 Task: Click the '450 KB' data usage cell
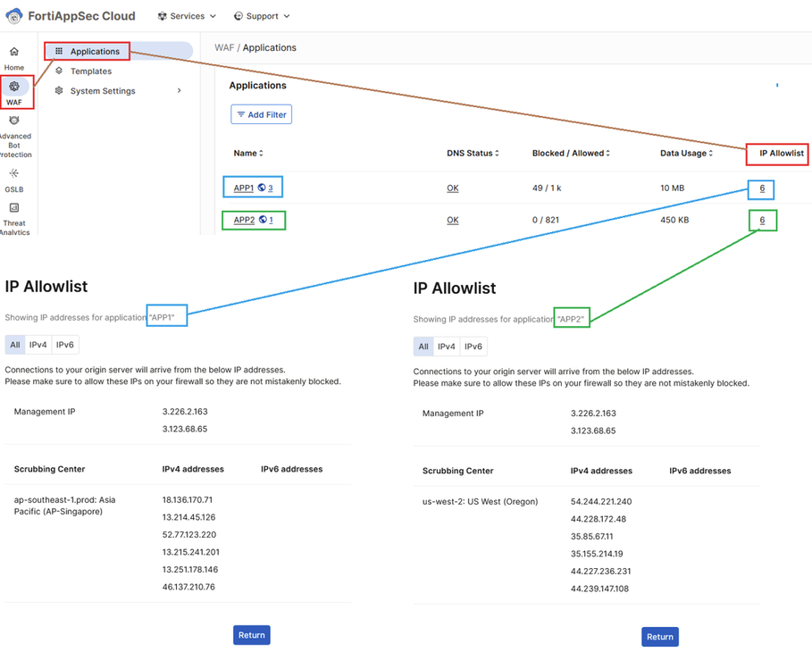[674, 220]
